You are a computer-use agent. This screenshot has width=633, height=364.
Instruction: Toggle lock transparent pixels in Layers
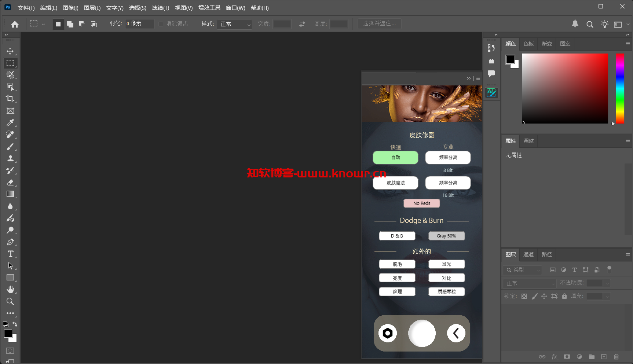coord(524,296)
